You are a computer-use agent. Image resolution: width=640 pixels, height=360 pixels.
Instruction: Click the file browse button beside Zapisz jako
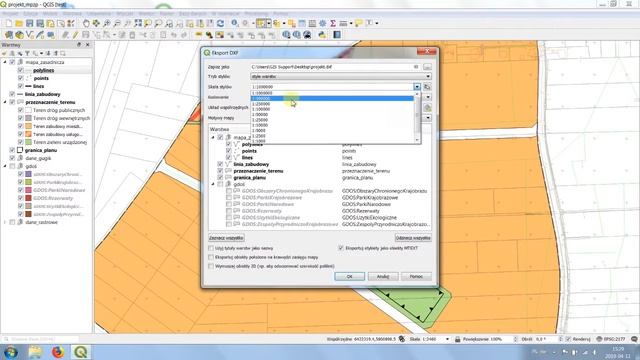coord(427,67)
